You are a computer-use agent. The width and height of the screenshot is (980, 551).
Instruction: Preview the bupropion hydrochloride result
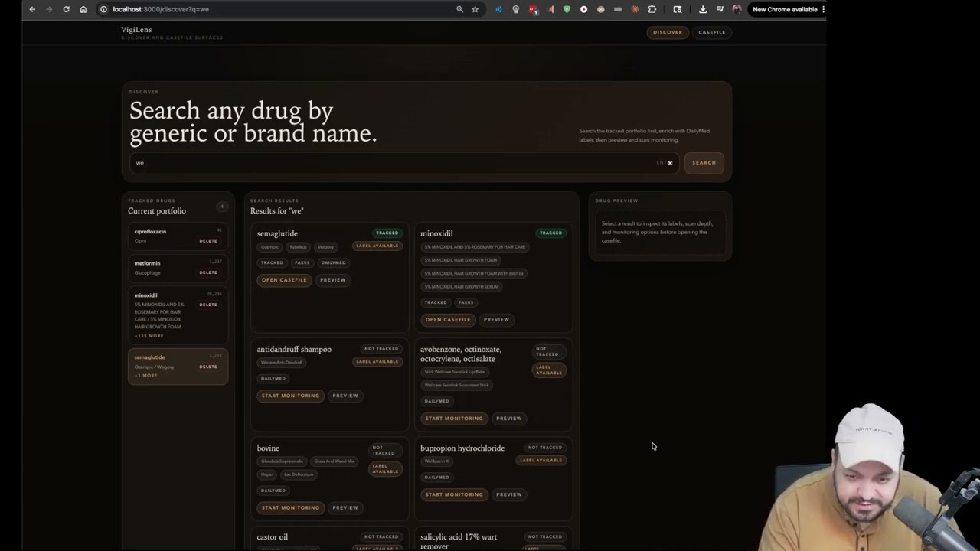509,494
